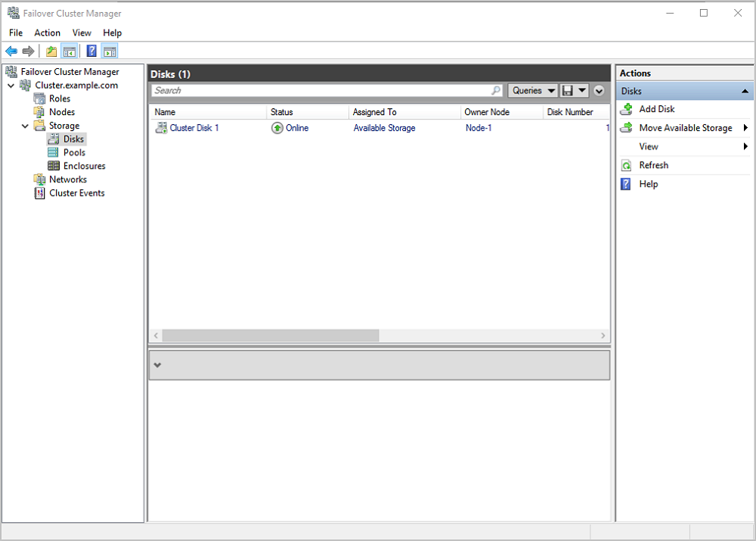Click the Node-1 owner node cell
756x541 pixels.
[479, 128]
